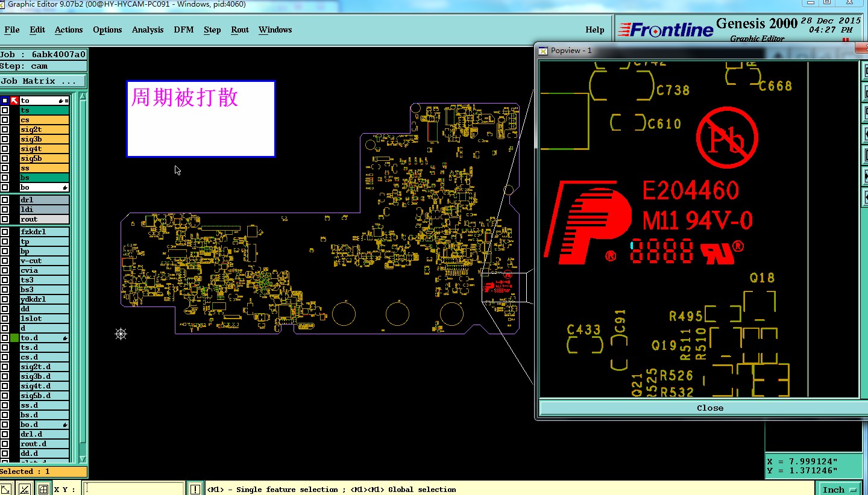Open the File menu
Screen dimensions: 868x495
coord(12,30)
